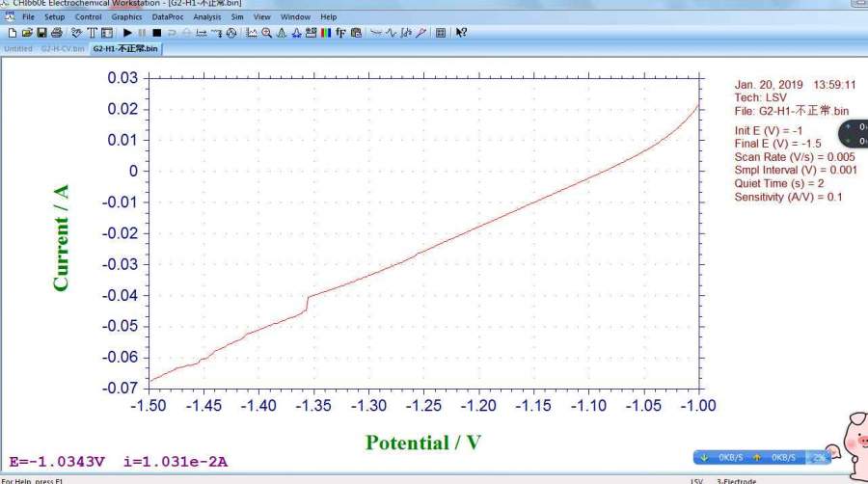Screen dimensions: 868x484
Task: Click the Print icon in toolbar
Action: 56,33
